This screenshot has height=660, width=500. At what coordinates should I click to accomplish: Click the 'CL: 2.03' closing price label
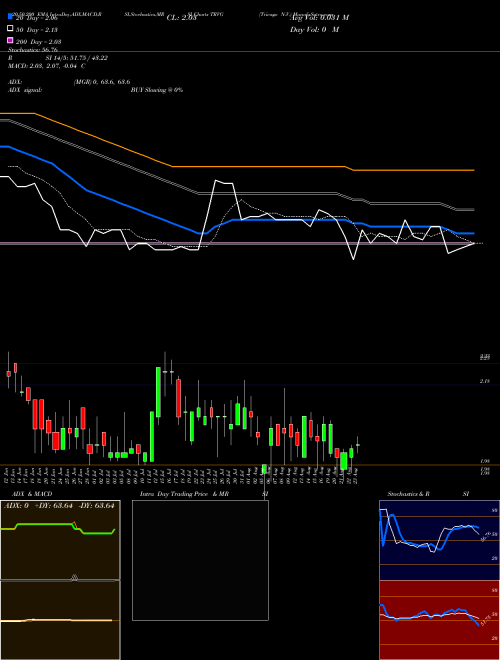[181, 18]
